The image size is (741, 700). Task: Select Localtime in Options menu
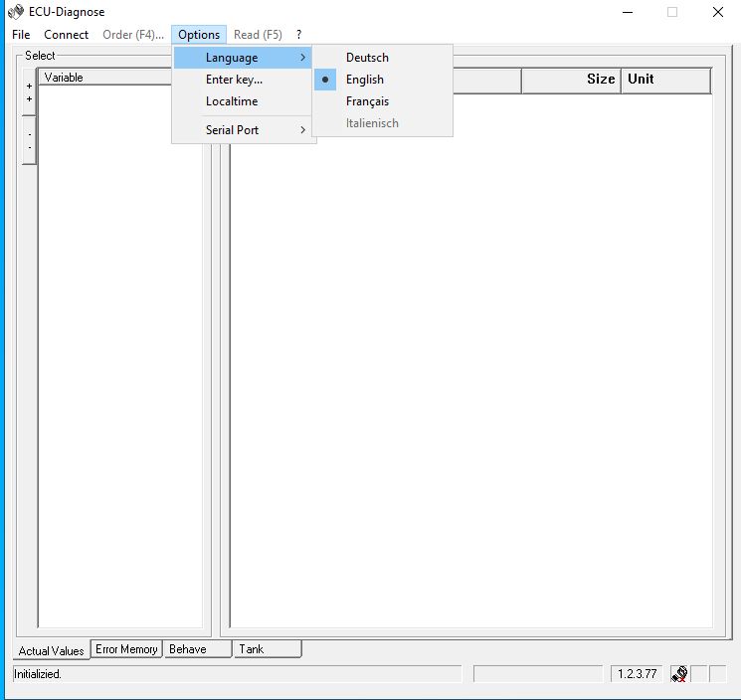click(243, 101)
